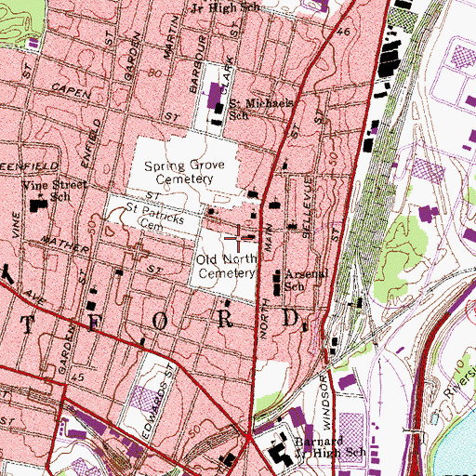
Task: Click the BARBOUR street label
Action: pyautogui.click(x=197, y=64)
